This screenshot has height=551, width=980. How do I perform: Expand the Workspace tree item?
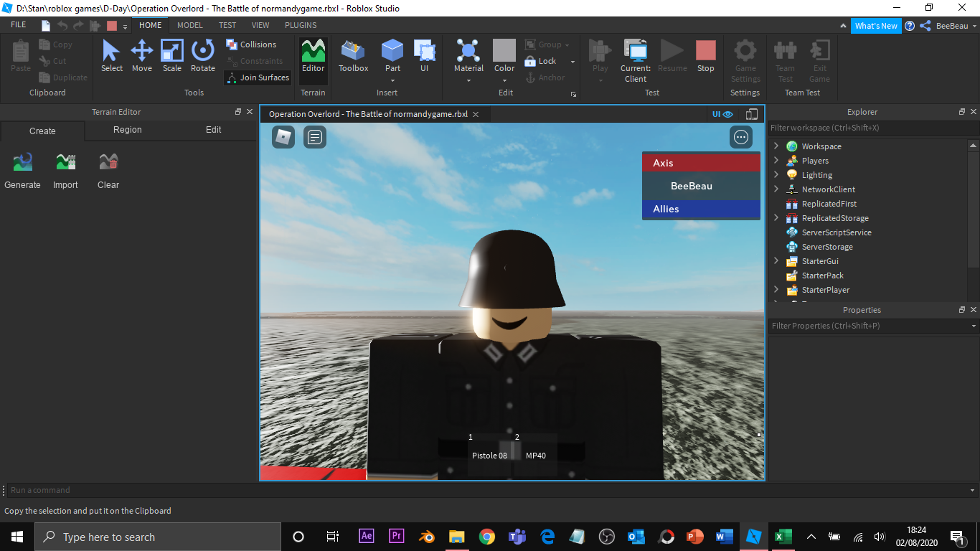(777, 146)
